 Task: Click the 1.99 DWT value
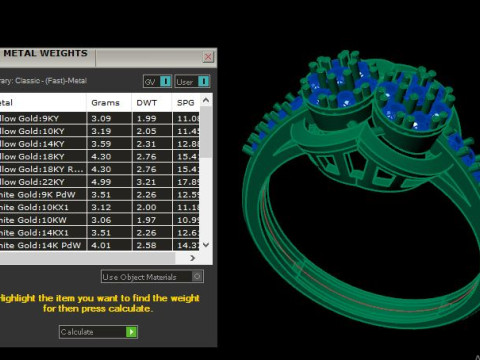coord(146,119)
